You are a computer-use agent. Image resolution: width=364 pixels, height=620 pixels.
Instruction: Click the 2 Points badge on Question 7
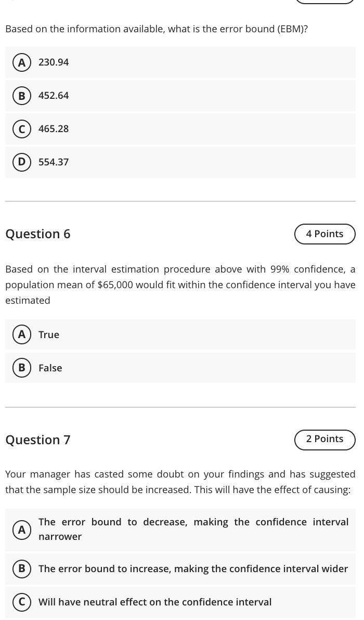(324, 438)
